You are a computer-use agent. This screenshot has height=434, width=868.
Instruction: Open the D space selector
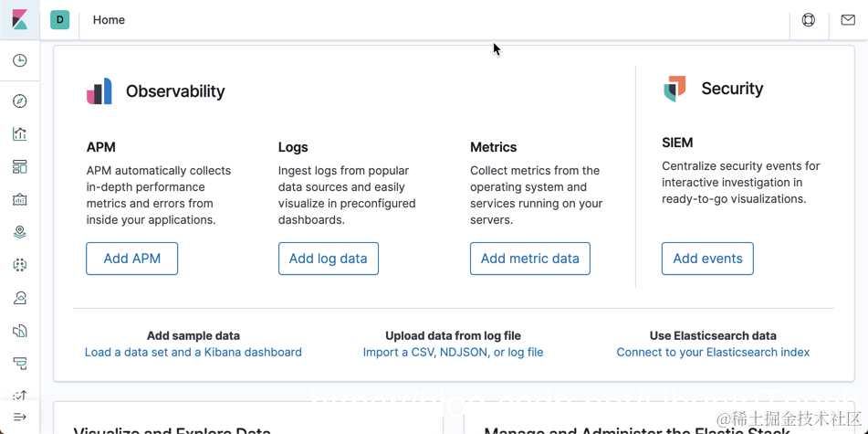pos(59,19)
